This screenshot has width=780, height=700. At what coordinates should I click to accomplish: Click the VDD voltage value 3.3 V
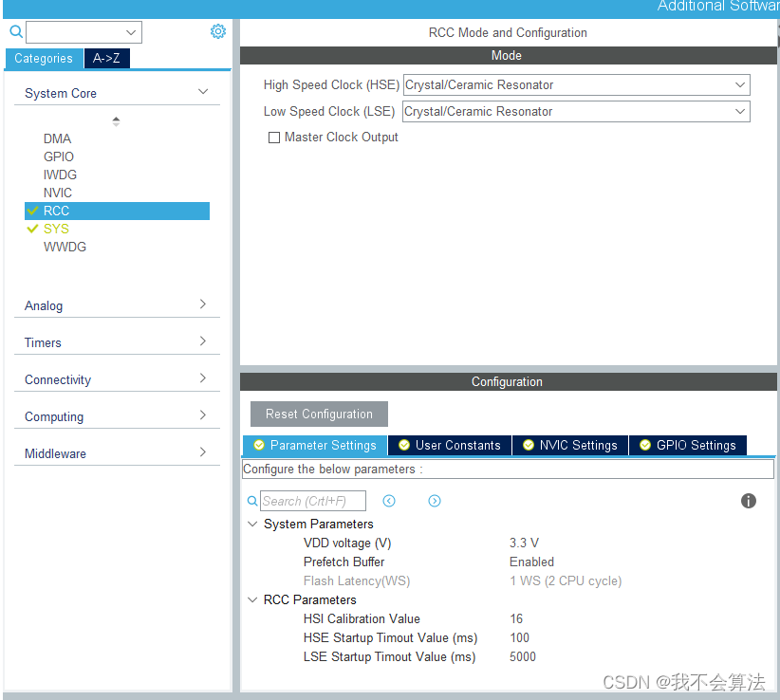tap(524, 543)
